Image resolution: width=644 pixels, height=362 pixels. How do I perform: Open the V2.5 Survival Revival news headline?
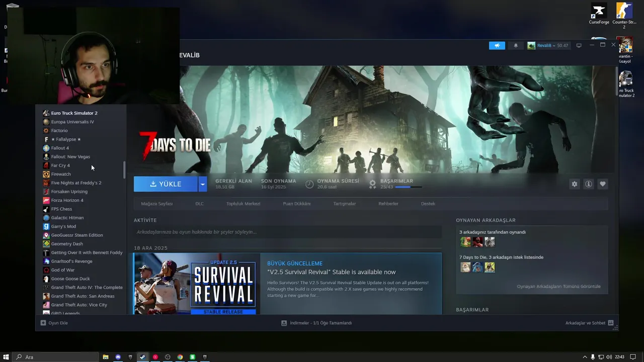(x=332, y=272)
